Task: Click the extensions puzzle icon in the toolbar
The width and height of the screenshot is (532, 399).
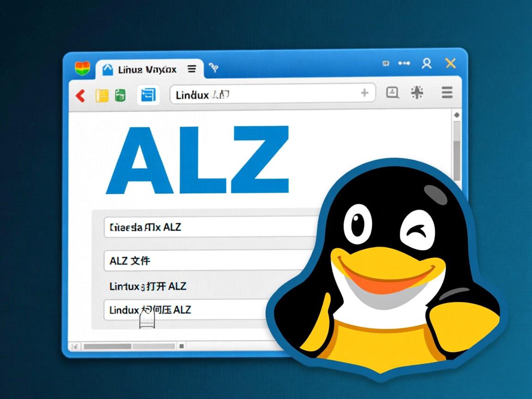Action: [x=417, y=93]
